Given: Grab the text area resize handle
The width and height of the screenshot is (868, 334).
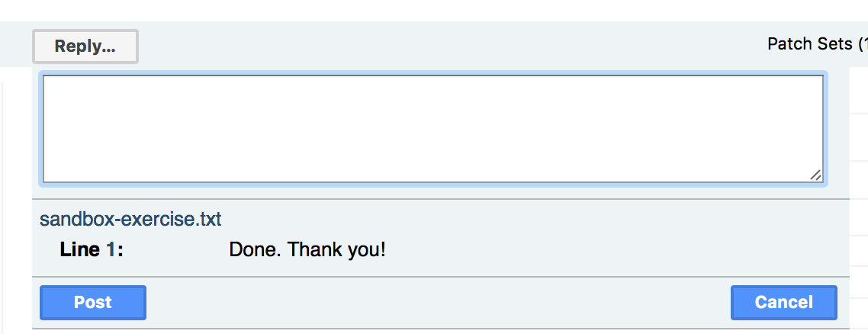Looking at the screenshot, I should [816, 175].
